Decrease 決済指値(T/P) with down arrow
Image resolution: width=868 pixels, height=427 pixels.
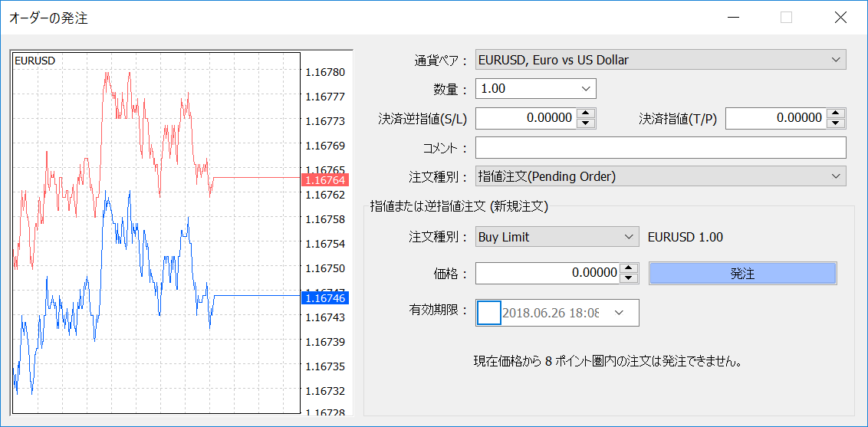coord(836,123)
